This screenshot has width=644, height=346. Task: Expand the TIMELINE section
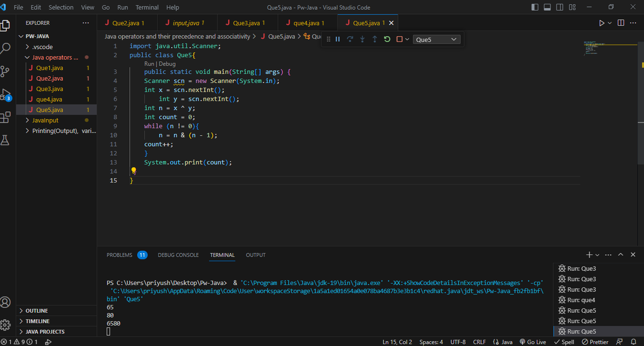click(x=56, y=321)
